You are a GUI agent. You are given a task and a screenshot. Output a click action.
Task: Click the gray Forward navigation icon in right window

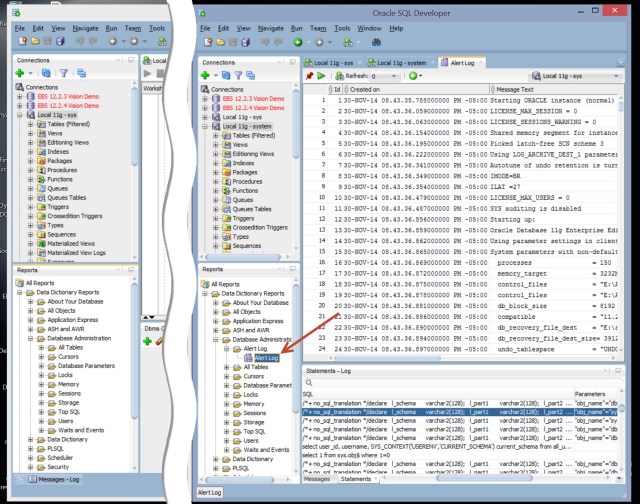[319, 42]
